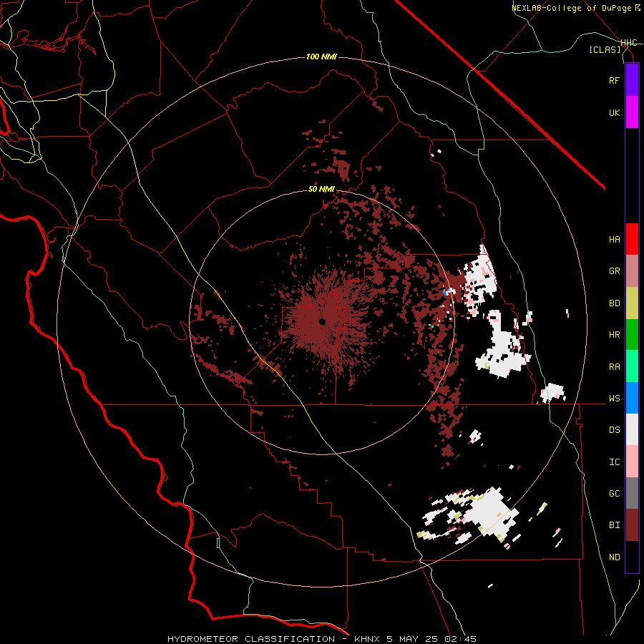This screenshot has width=644, height=644.
Task: Click the 50 NMI range ring label
Action: (x=321, y=190)
